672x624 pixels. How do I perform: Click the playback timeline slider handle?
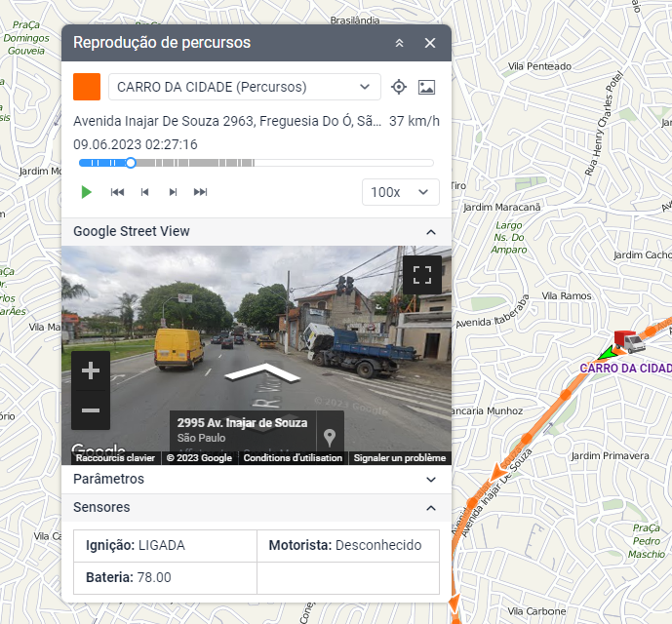(131, 163)
